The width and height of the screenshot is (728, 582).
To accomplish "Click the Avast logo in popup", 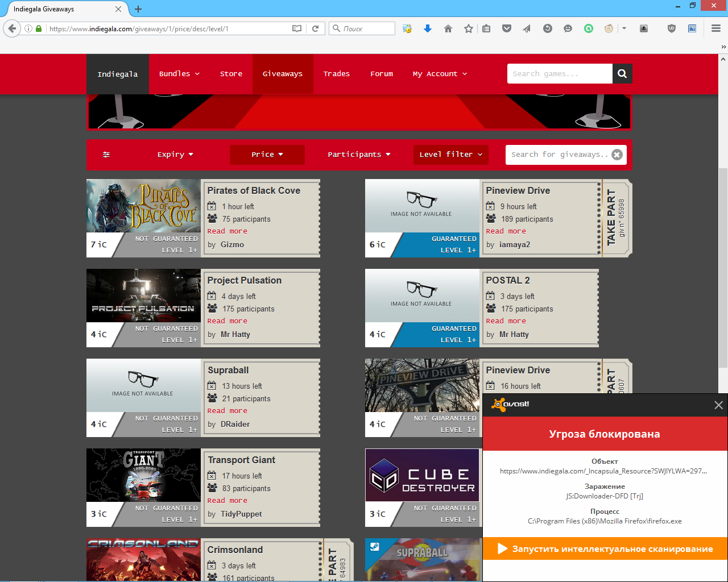I will tap(511, 404).
